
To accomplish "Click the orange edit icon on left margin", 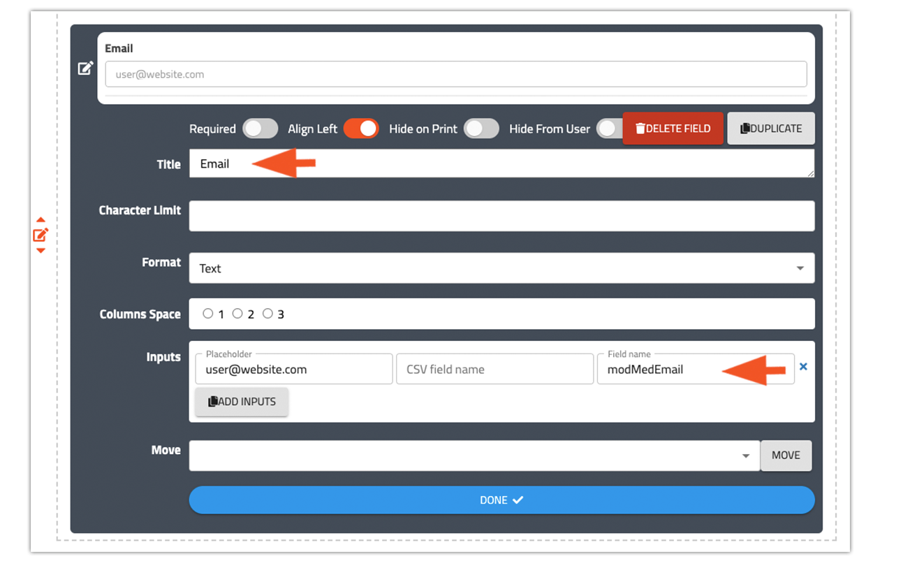I will pos(41,235).
